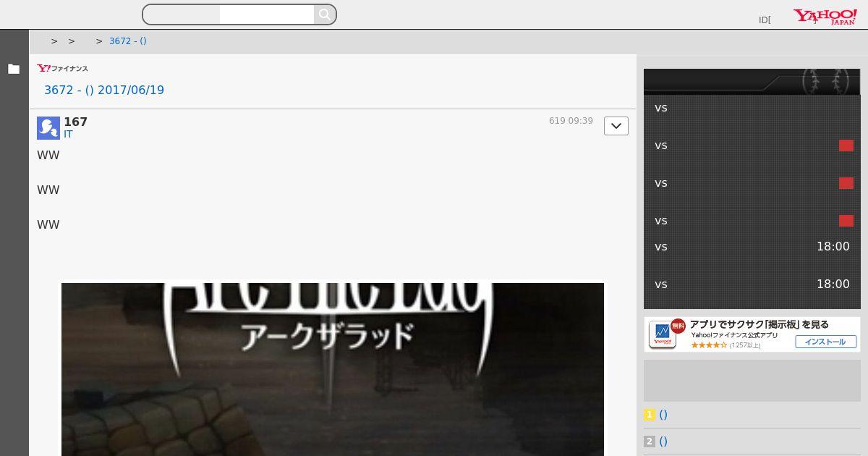Open the Yahoo!ファイナンス logo

[63, 68]
